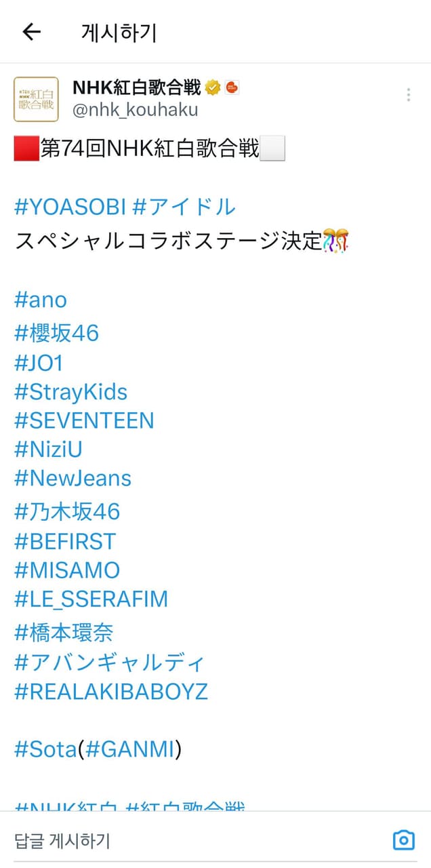Tap the #SEVENTEEN hashtag

point(84,421)
